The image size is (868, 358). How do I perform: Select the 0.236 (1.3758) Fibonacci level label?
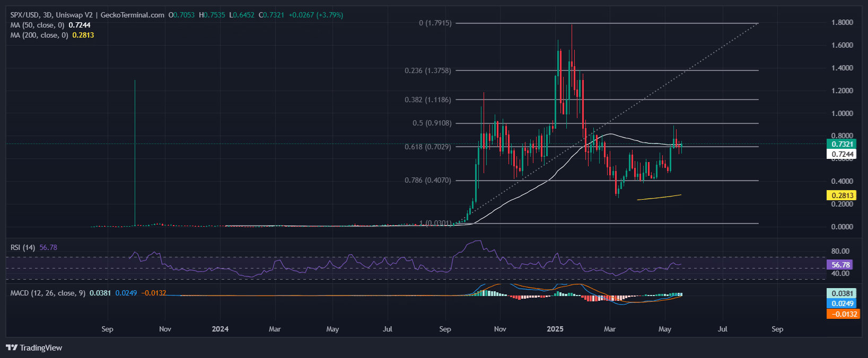(427, 70)
